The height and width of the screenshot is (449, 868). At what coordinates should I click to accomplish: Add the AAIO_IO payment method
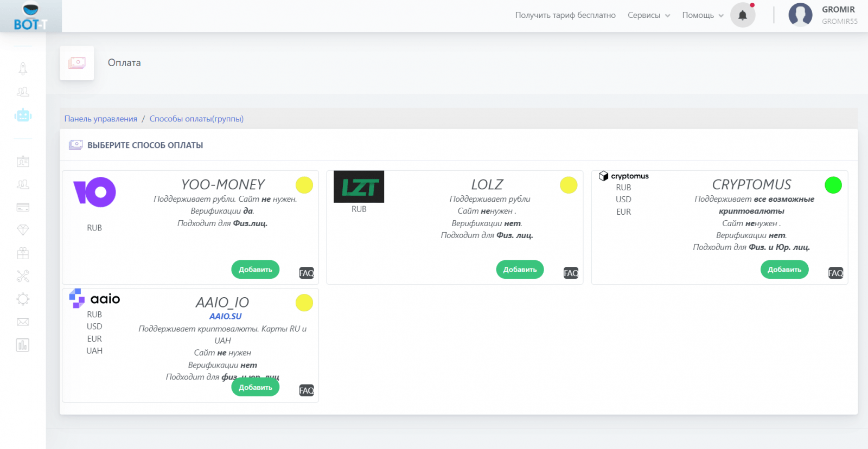click(x=256, y=387)
